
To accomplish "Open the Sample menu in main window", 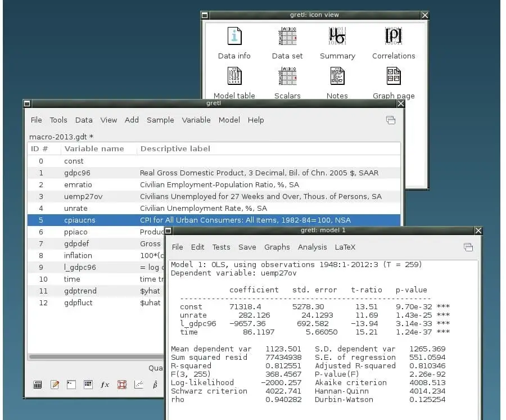I will coord(160,120).
